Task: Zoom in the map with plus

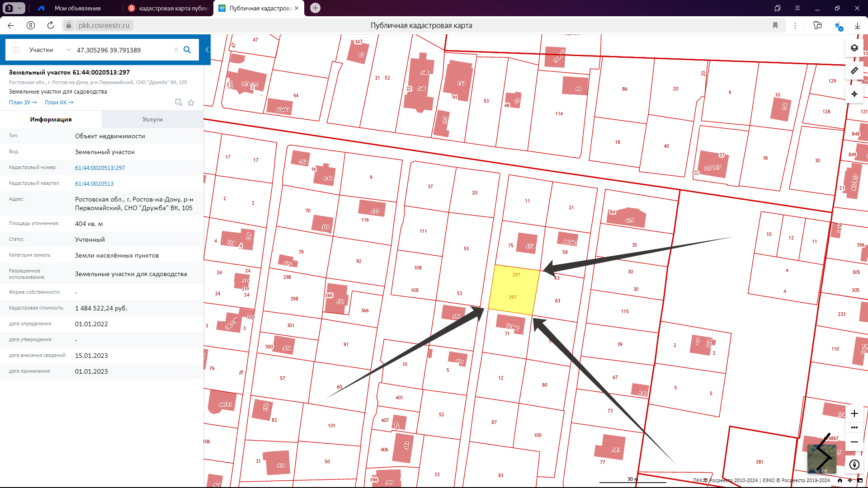Action: click(854, 413)
